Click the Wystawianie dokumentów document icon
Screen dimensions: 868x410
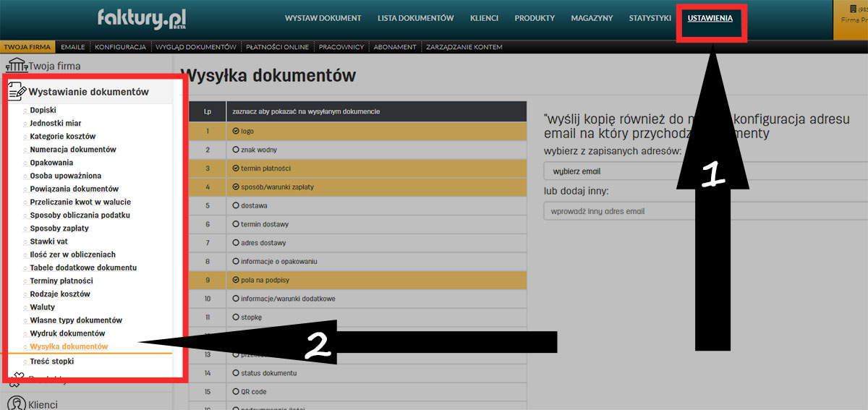pyautogui.click(x=17, y=91)
